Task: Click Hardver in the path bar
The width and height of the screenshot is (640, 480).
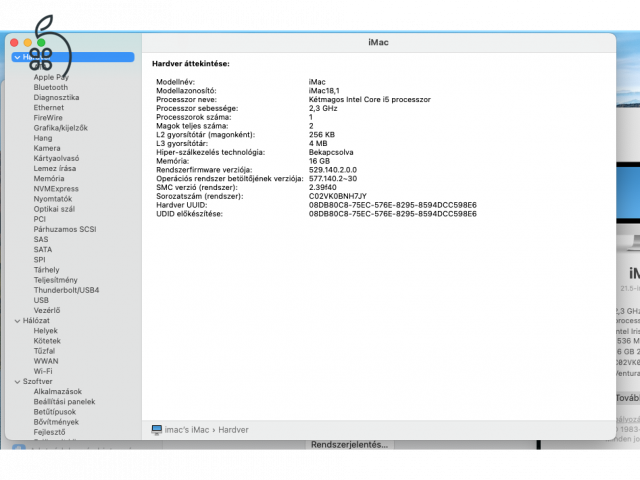Action: coord(233,430)
